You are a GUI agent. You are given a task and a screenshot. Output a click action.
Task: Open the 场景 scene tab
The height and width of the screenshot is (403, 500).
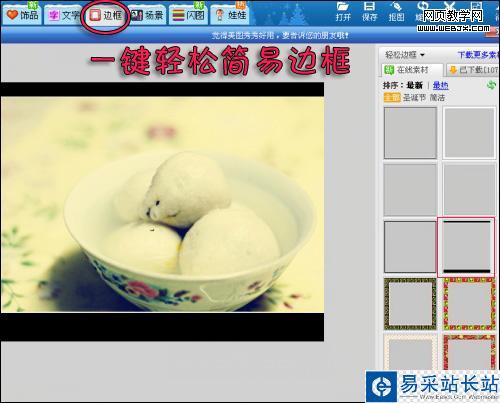coord(147,15)
